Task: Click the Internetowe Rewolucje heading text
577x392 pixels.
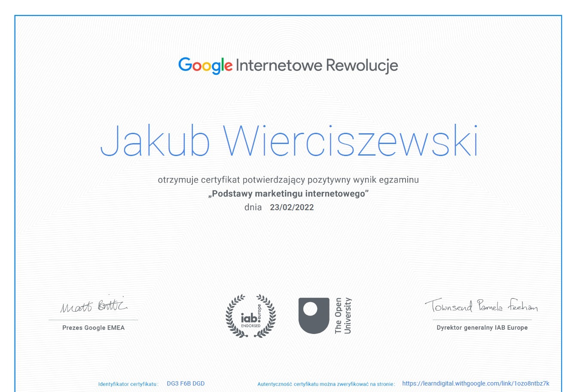Action: [317, 65]
